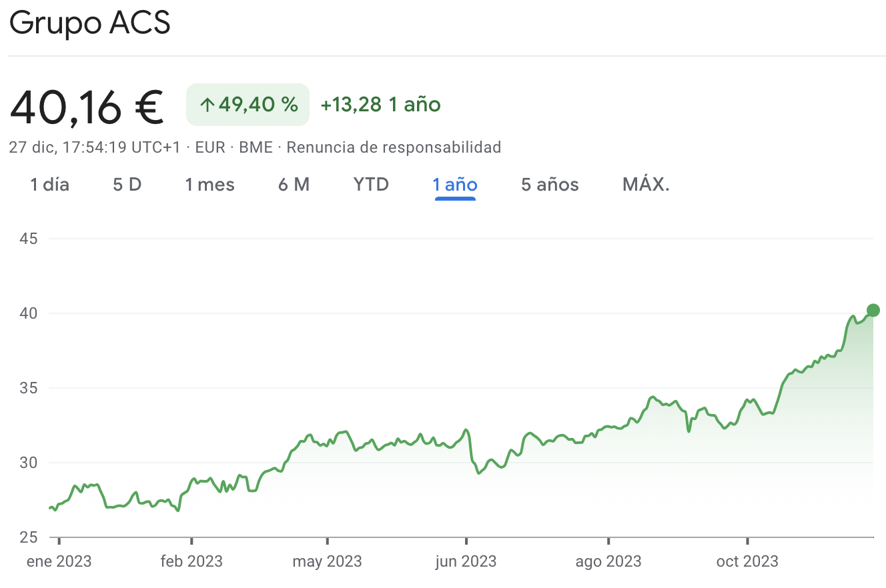Viewport: 886px width, 588px height.
Task: Click the may 2023 axis label
Action: pos(327,561)
